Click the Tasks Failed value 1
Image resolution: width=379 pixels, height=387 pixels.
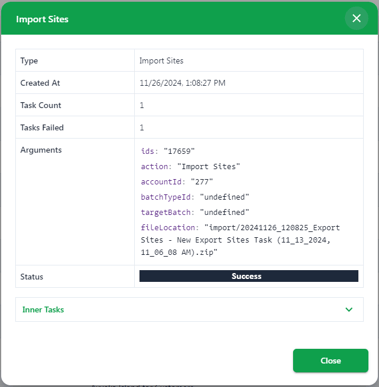tap(142, 128)
